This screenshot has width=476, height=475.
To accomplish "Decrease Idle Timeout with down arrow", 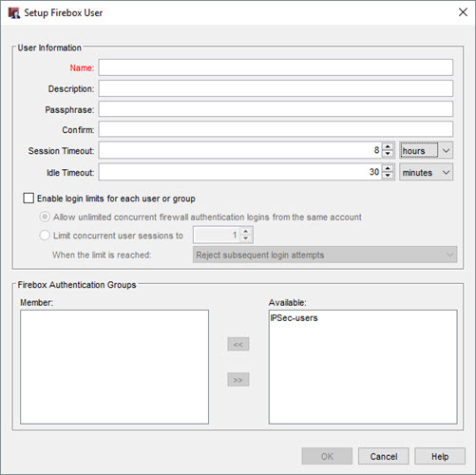I will 388,176.
